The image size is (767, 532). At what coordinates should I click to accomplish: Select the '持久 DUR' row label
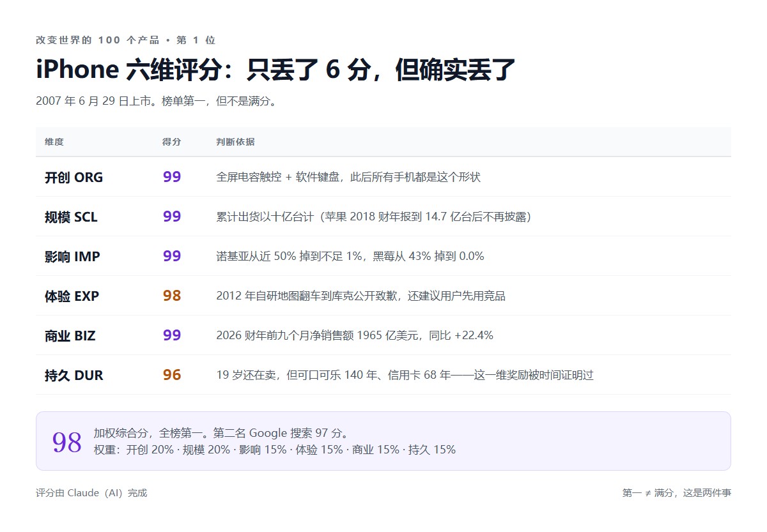pyautogui.click(x=74, y=376)
